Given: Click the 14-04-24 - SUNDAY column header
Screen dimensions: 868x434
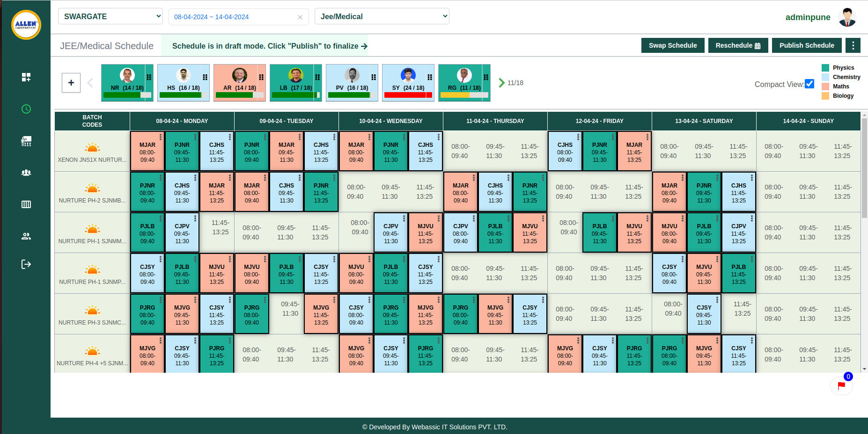Looking at the screenshot, I should point(809,121).
